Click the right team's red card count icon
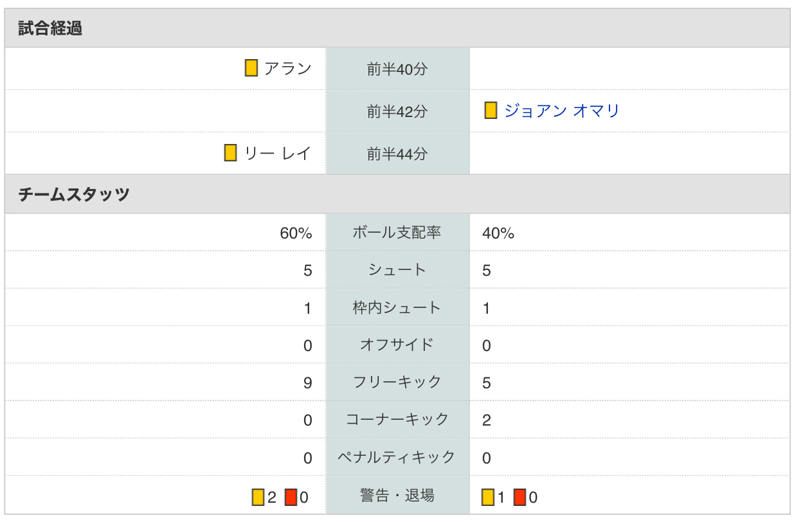This screenshot has width=812, height=522. (x=520, y=497)
